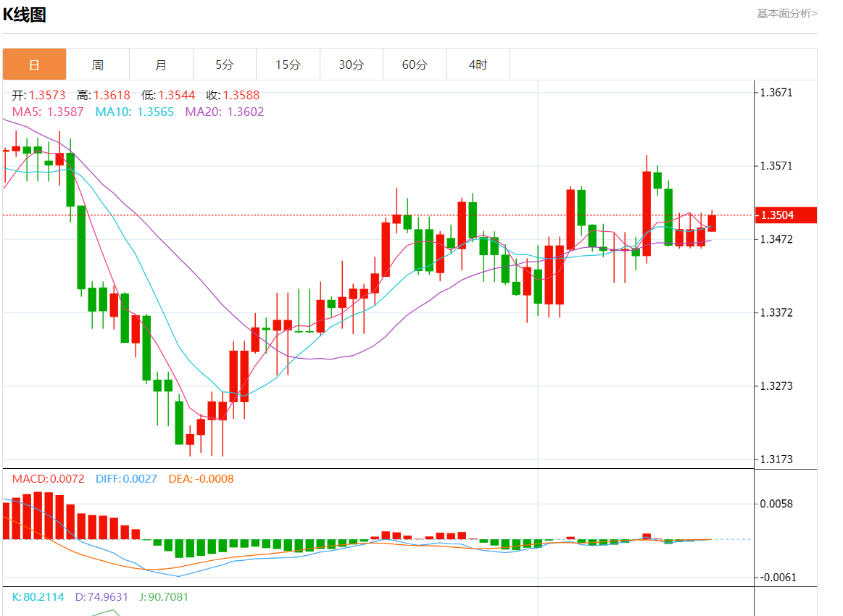This screenshot has height=616, width=843.
Task: Select the 15分 interval tab
Action: [288, 64]
